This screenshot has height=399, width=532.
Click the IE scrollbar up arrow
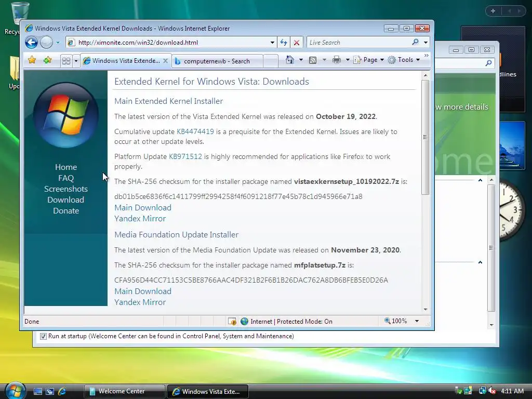tap(425, 75)
